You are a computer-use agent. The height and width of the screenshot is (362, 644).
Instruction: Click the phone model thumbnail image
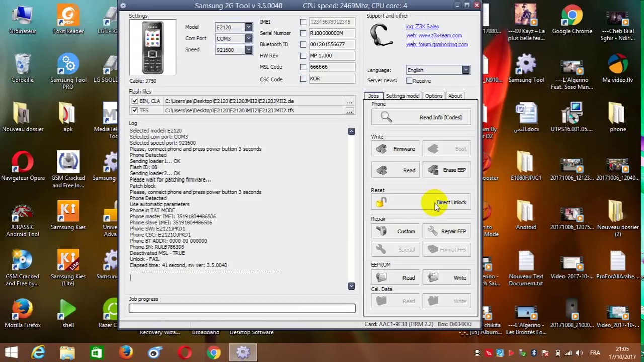point(152,47)
